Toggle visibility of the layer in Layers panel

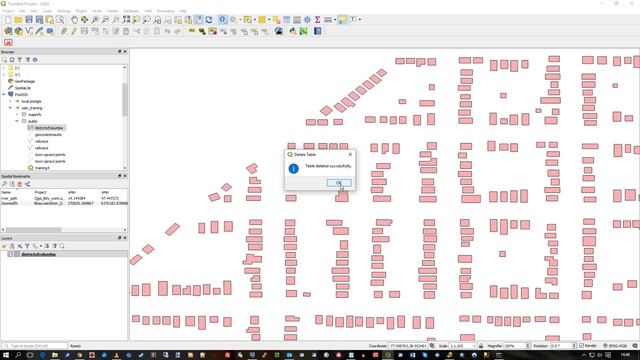(10, 254)
